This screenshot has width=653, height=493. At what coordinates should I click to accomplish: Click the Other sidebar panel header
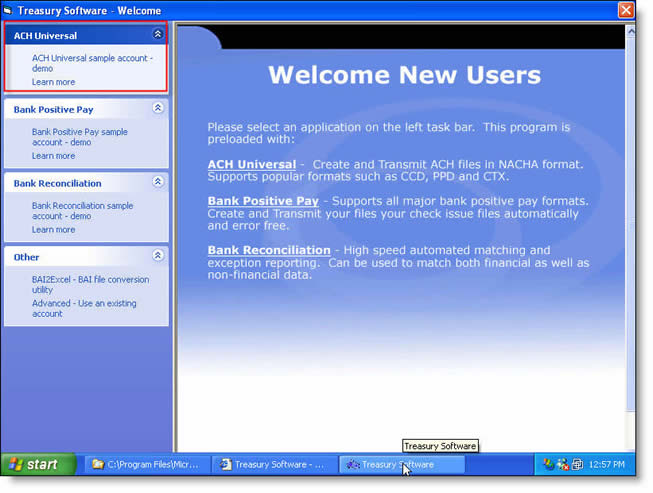point(86,256)
